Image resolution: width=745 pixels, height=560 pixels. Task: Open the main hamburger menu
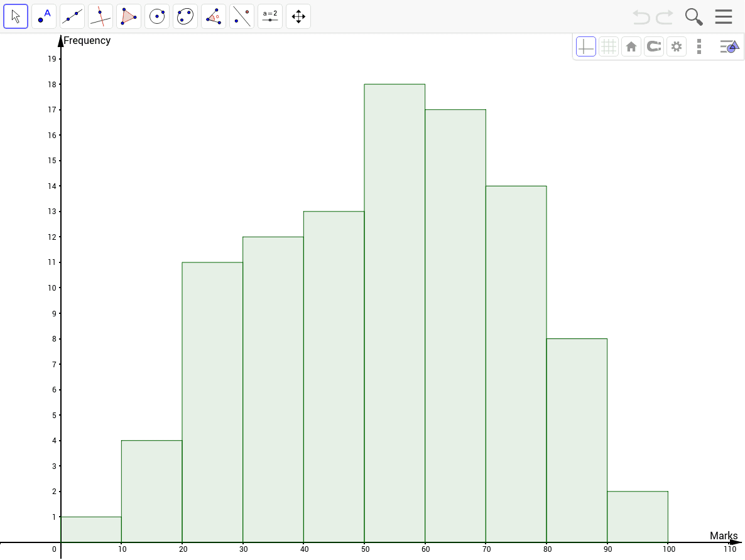point(724,16)
